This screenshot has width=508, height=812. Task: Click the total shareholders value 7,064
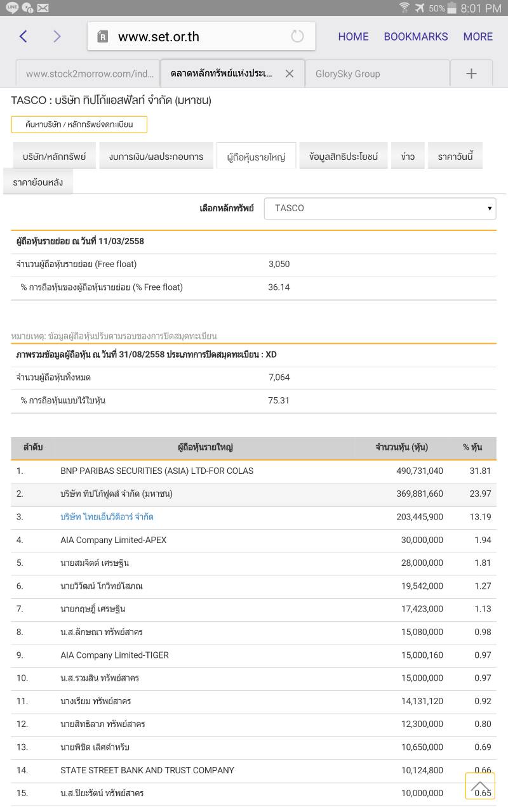coord(279,377)
